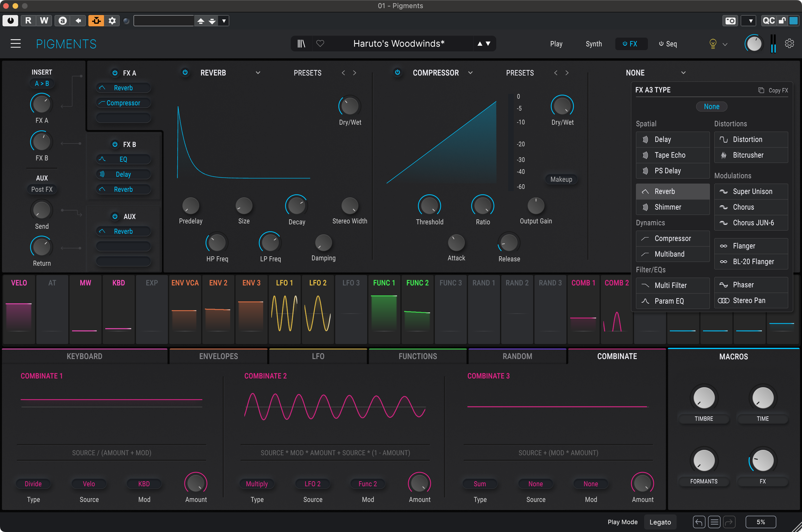The width and height of the screenshot is (802, 532).
Task: Toggle the AUX bus power
Action: [115, 216]
